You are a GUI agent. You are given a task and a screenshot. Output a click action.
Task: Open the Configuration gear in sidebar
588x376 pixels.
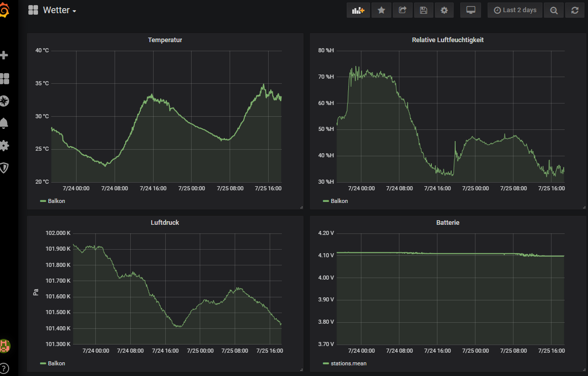tap(4, 146)
